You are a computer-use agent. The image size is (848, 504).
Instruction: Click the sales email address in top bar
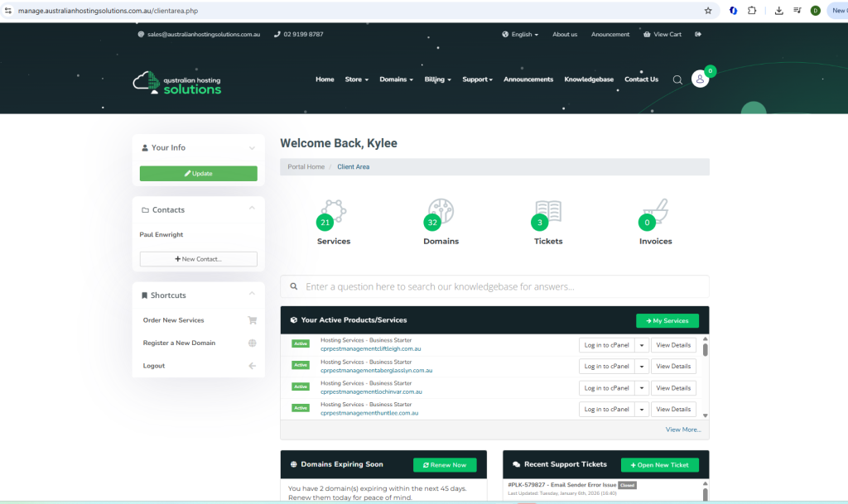pyautogui.click(x=204, y=34)
